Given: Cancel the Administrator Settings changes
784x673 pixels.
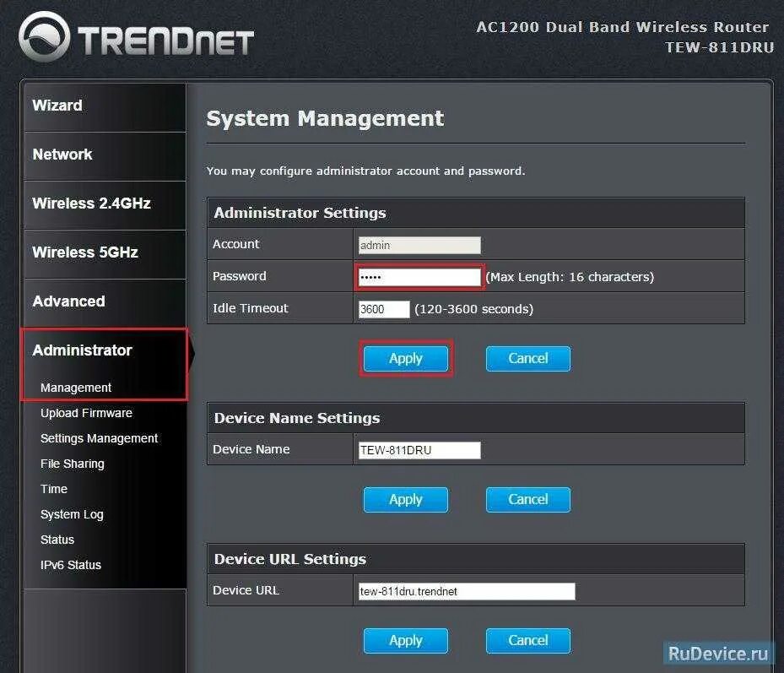Looking at the screenshot, I should click(528, 359).
